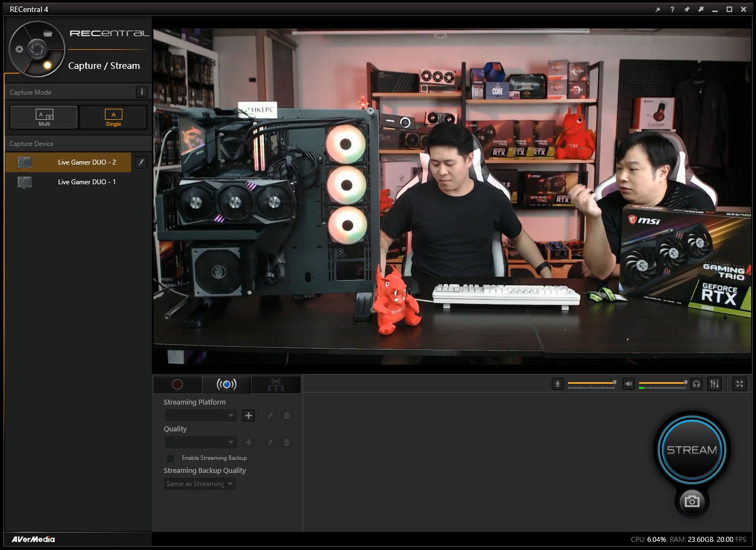
Task: Delete the selected streaming platform
Action: tap(287, 416)
